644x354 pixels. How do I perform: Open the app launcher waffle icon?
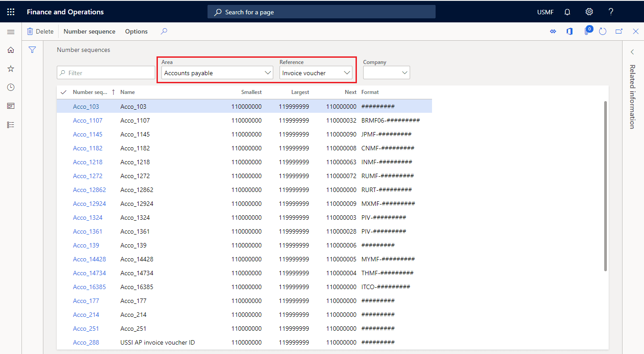coord(11,12)
